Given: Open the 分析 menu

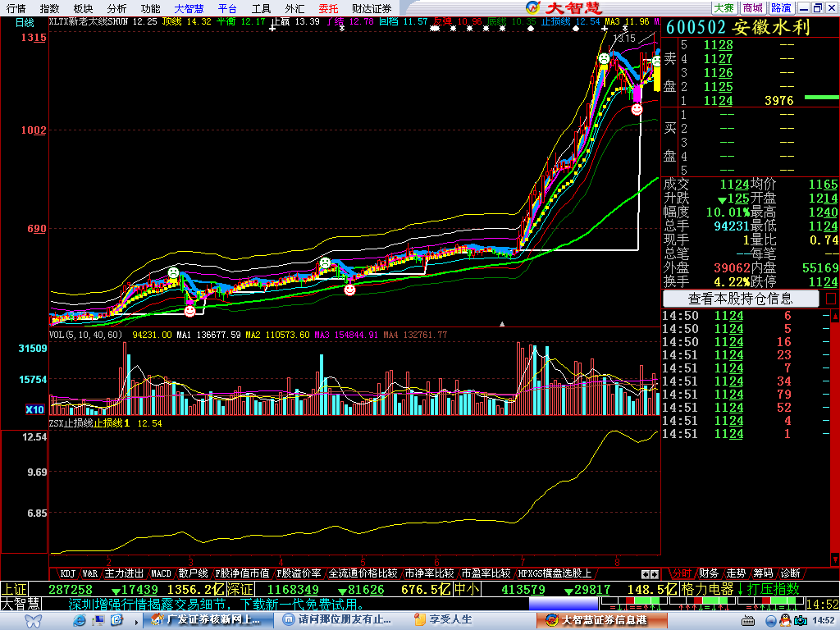Looking at the screenshot, I should [116, 8].
